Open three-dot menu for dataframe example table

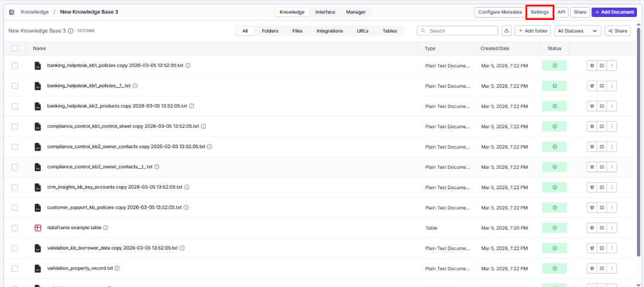(x=612, y=227)
